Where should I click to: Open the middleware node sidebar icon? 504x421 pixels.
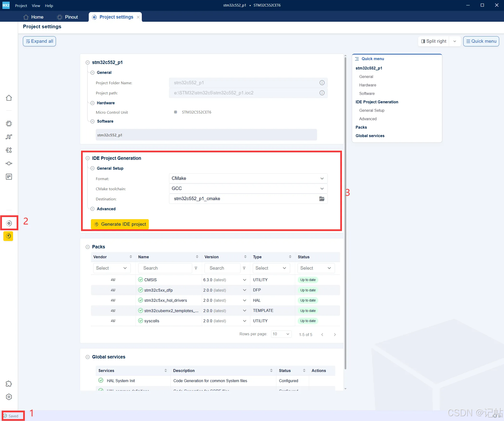9,163
